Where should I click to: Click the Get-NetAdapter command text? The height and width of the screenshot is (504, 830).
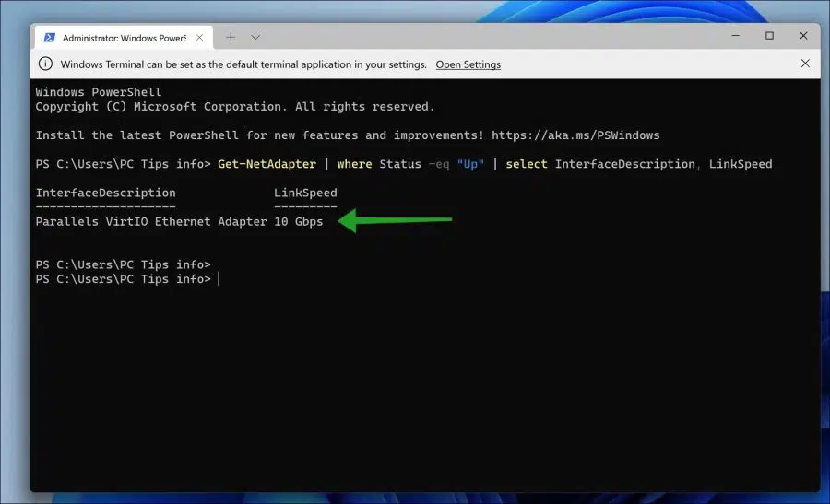[x=267, y=164]
